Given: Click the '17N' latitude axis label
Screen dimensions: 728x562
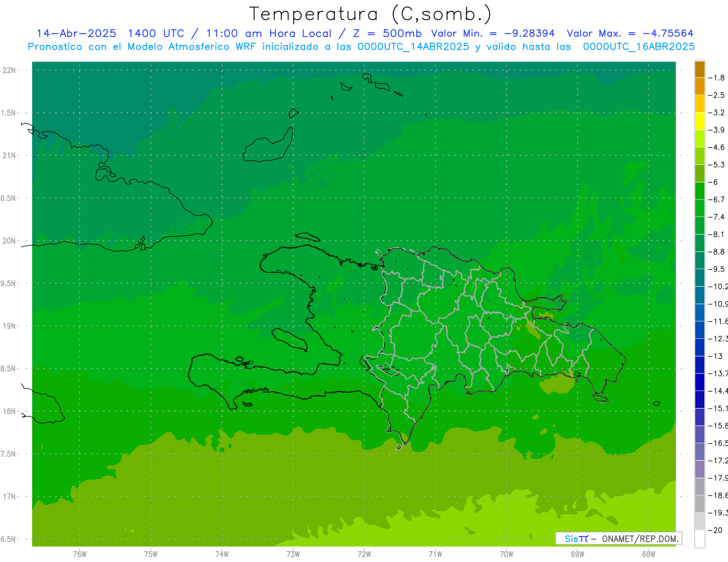Looking at the screenshot, I should (x=10, y=497).
